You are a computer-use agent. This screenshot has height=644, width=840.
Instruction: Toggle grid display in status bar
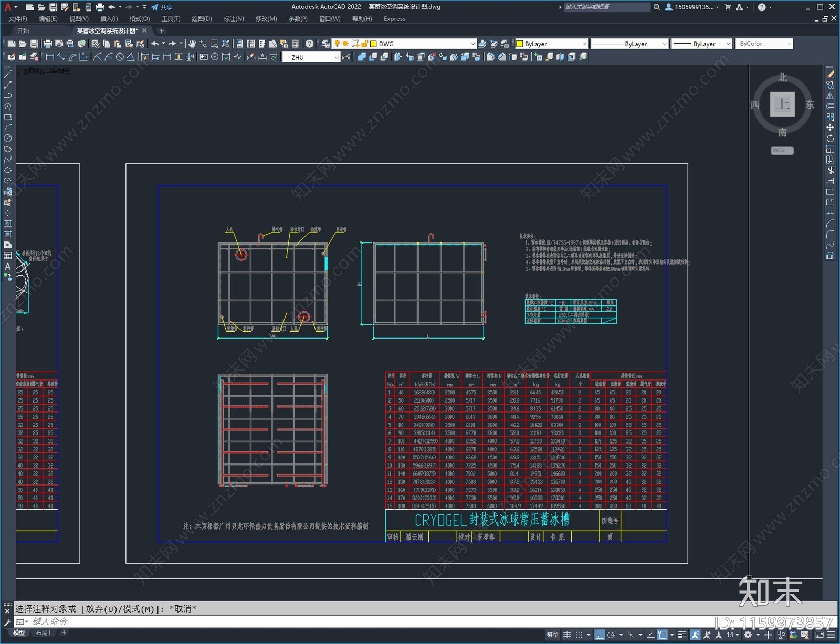click(567, 635)
